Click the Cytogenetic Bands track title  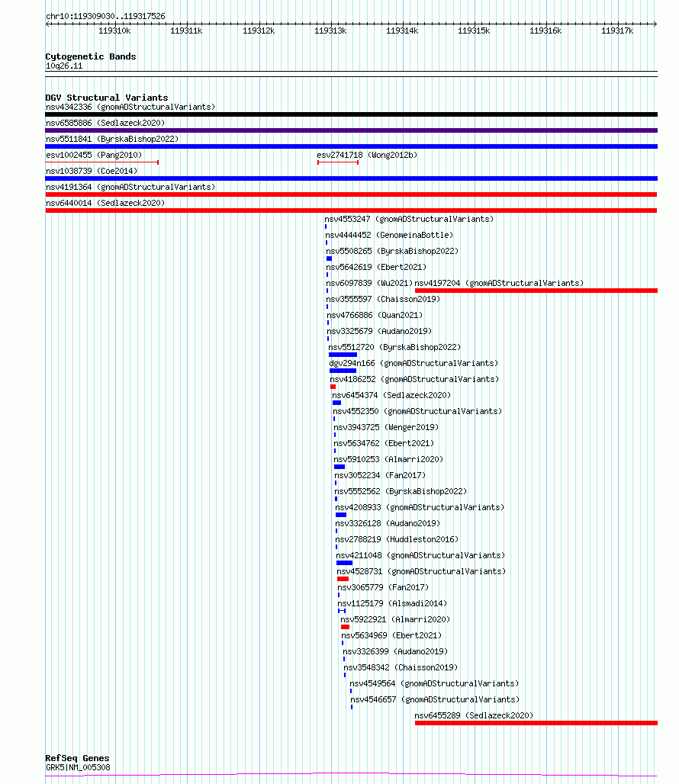point(91,56)
